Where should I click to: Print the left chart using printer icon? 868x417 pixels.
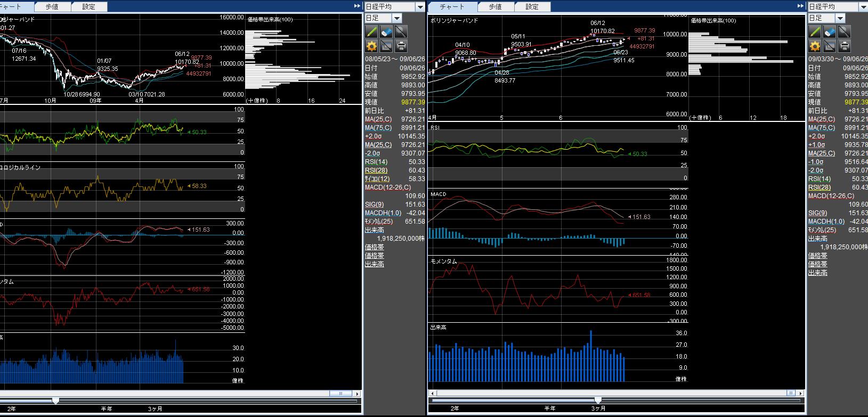click(401, 46)
